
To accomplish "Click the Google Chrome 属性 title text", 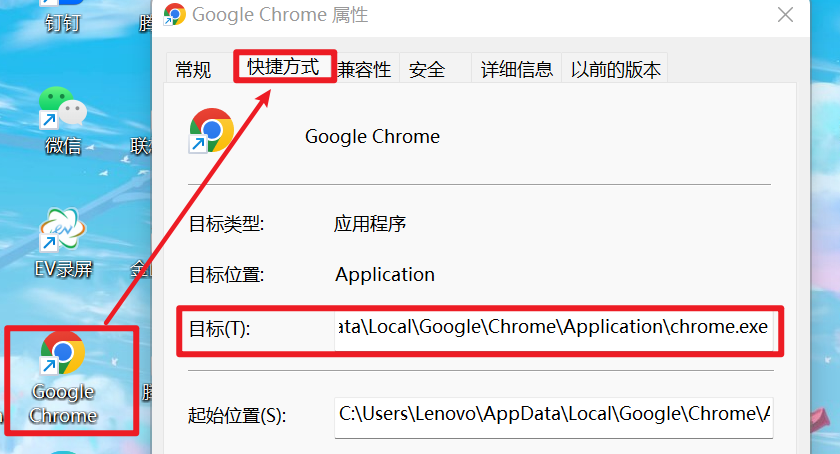I will tap(280, 15).
